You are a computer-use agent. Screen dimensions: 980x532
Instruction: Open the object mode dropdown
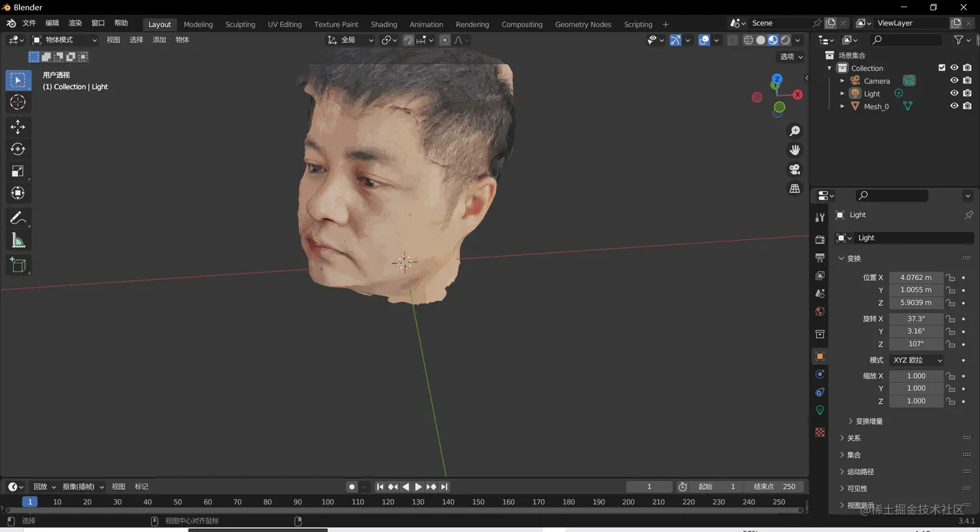point(64,40)
